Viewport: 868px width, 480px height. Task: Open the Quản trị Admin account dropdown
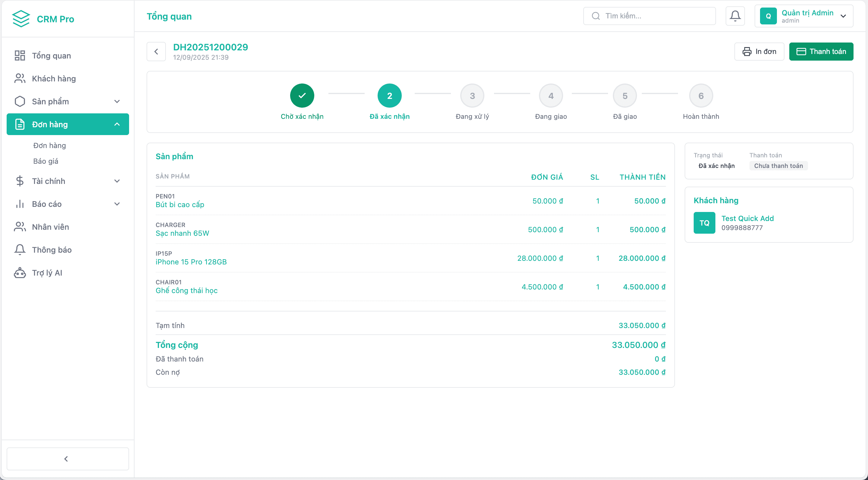point(804,16)
